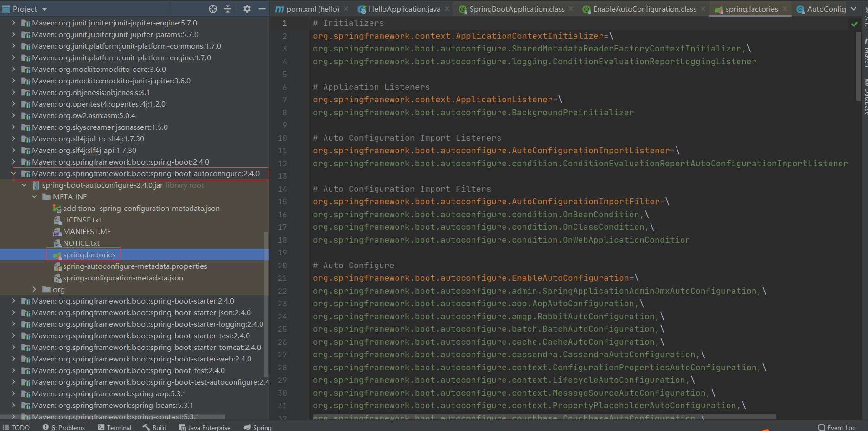Open the TODO tool window
The height and width of the screenshot is (431, 868).
click(16, 427)
